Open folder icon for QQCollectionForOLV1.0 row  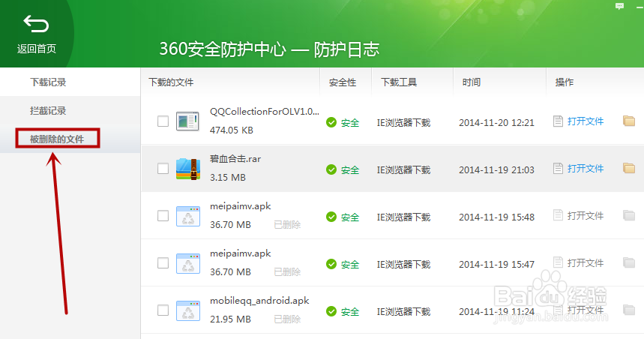point(629,121)
